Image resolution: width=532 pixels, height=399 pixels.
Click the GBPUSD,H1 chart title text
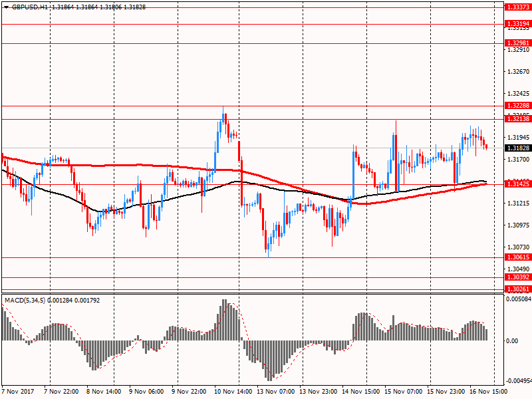point(30,7)
